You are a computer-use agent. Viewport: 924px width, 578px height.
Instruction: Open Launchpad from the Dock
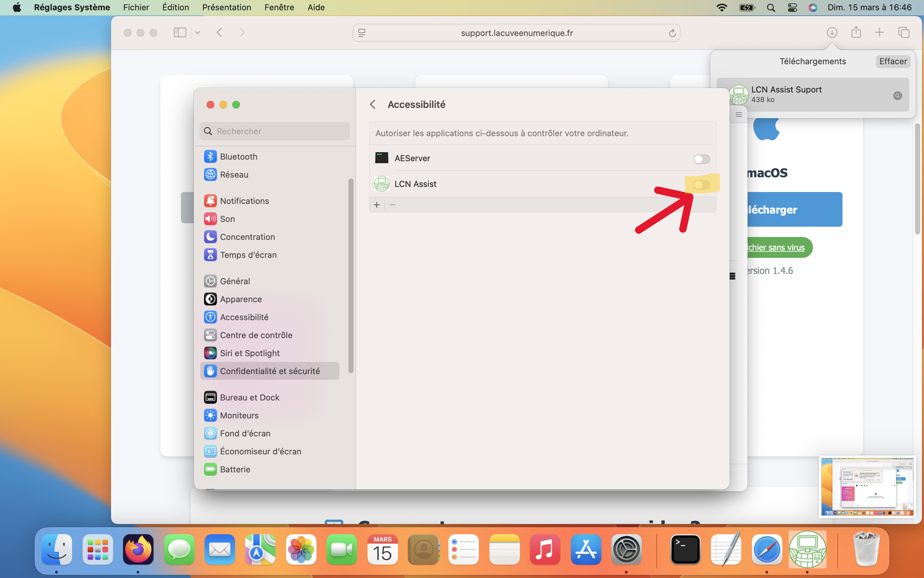click(x=98, y=549)
